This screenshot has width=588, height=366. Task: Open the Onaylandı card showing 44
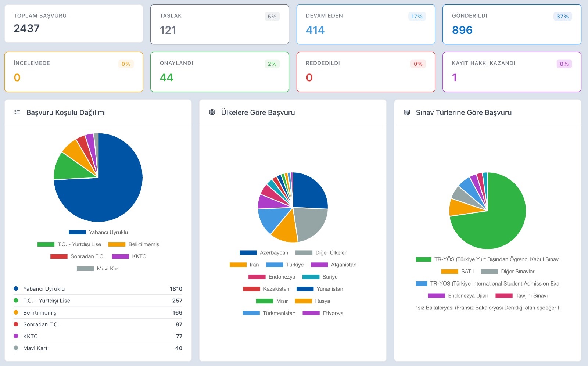[x=220, y=72]
